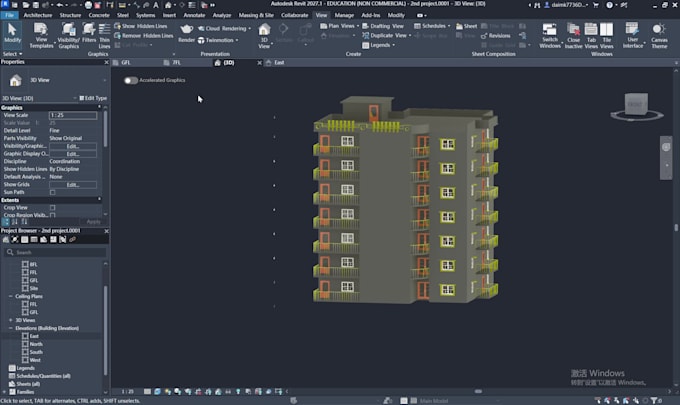The image size is (680, 405).
Task: Close the Properties panel
Action: (106, 62)
